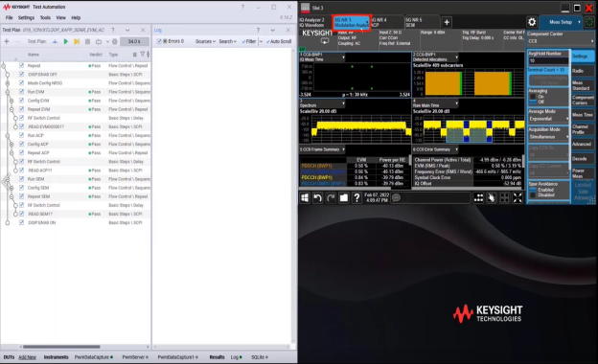Open resources with the blue Test Plan icon
The width and height of the screenshot is (598, 364).
[55, 41]
